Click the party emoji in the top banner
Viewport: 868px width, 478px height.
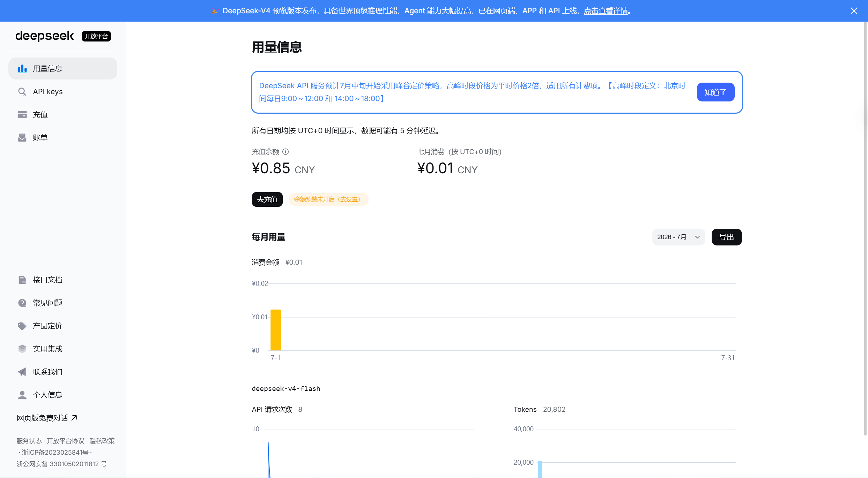pyautogui.click(x=215, y=11)
